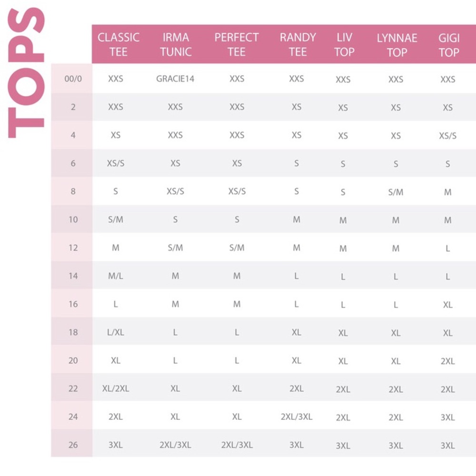Select the LYNNAE TOP column header
Viewport: 476px width, 476px height.
pyautogui.click(x=397, y=45)
